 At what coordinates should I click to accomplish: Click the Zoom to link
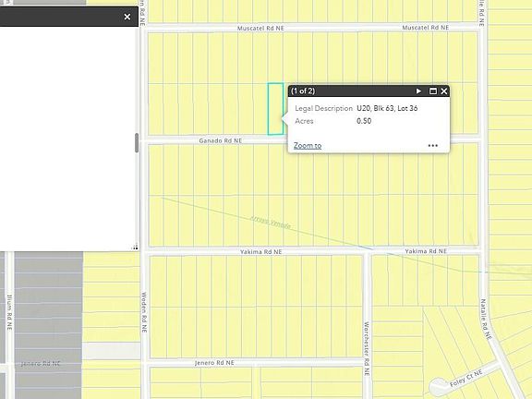coord(308,146)
